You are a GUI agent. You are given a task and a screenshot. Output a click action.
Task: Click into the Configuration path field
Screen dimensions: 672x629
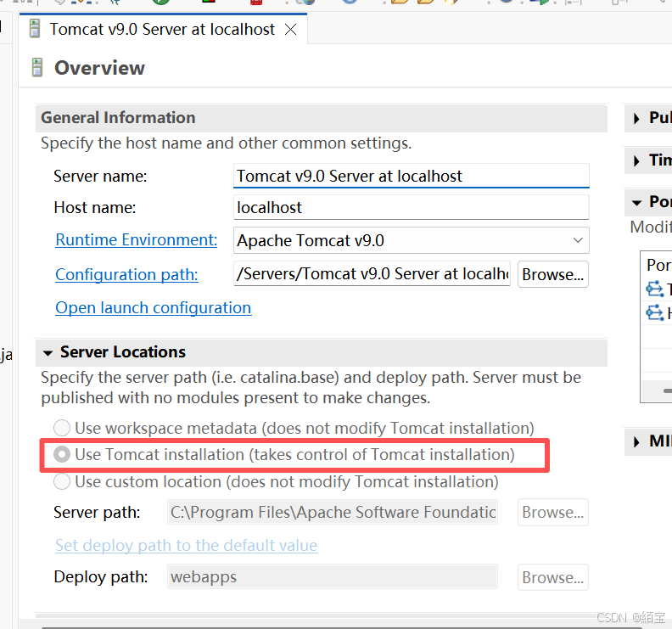click(x=372, y=273)
